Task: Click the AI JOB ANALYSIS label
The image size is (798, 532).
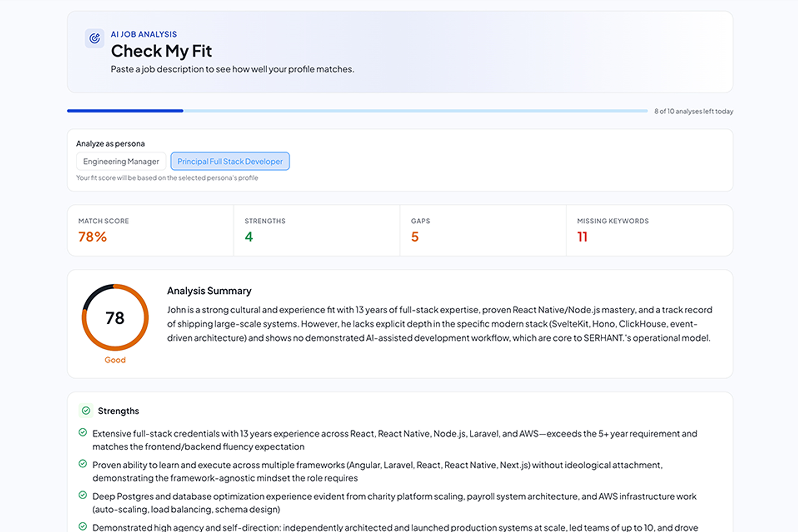Action: coord(144,34)
